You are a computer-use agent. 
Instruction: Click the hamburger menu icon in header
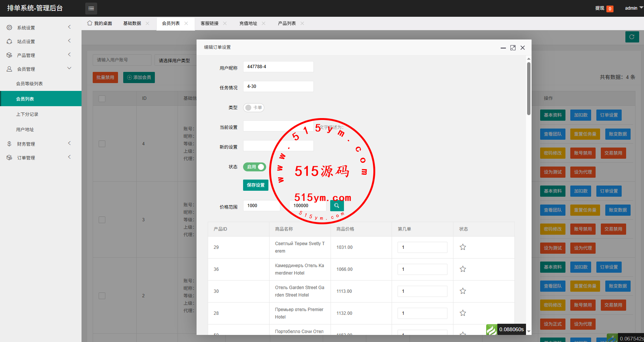click(x=91, y=8)
